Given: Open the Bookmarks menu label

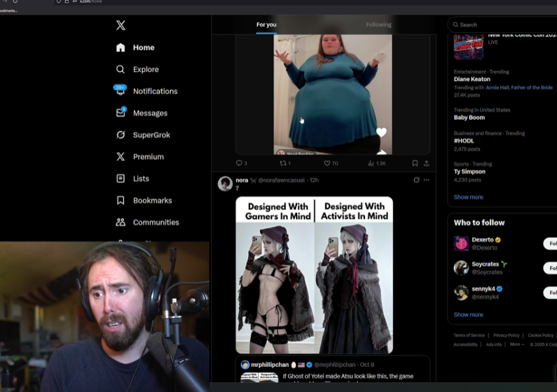Looking at the screenshot, I should [x=152, y=201].
